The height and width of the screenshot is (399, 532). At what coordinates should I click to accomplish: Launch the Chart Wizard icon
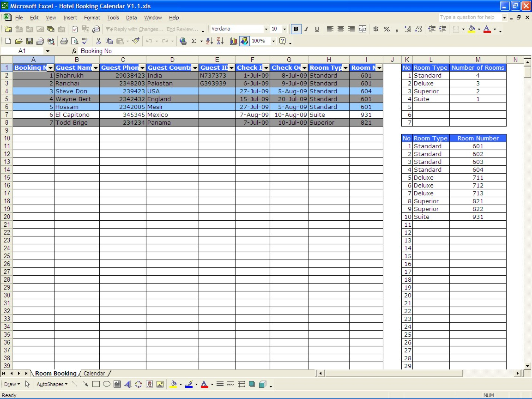pyautogui.click(x=233, y=41)
